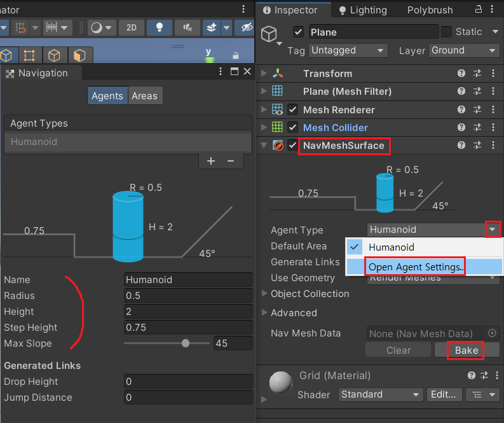Click the Jump Distance input field
The height and width of the screenshot is (423, 504).
(188, 398)
